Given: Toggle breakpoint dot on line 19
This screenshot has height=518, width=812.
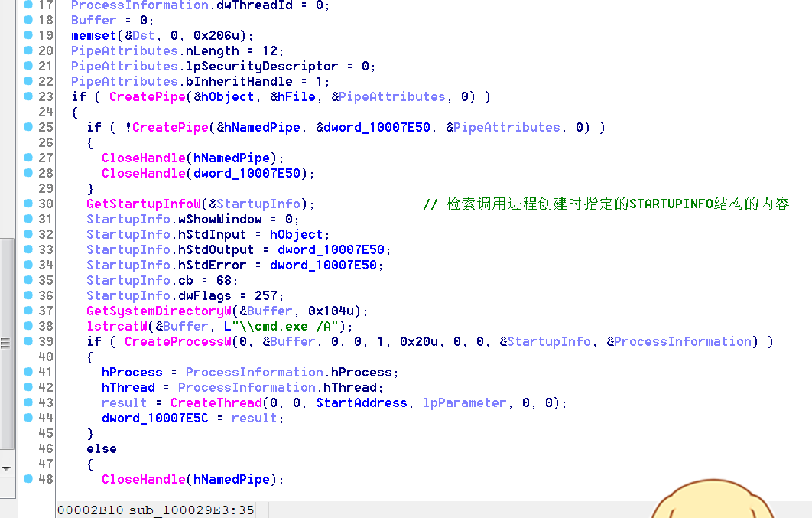Looking at the screenshot, I should [28, 35].
